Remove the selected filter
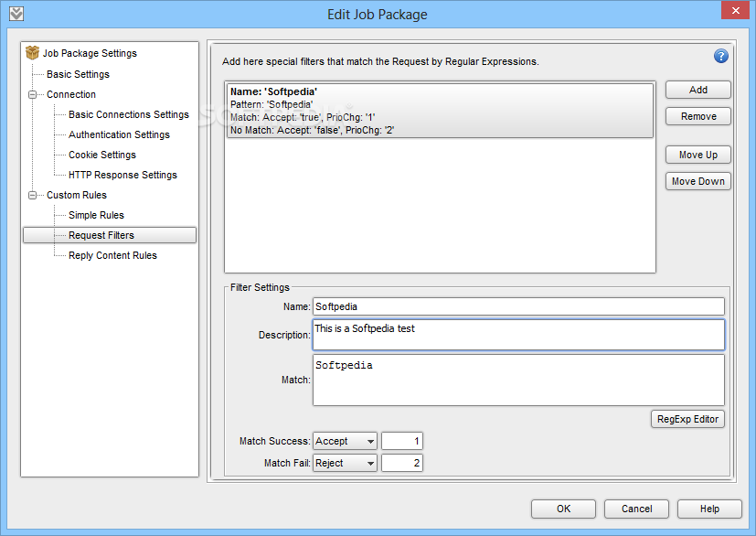 click(x=698, y=116)
